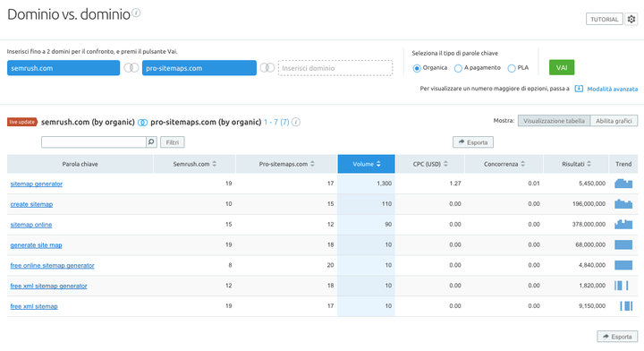This screenshot has height=351, width=644.
Task: Select the PLA radio button
Action: (x=512, y=68)
